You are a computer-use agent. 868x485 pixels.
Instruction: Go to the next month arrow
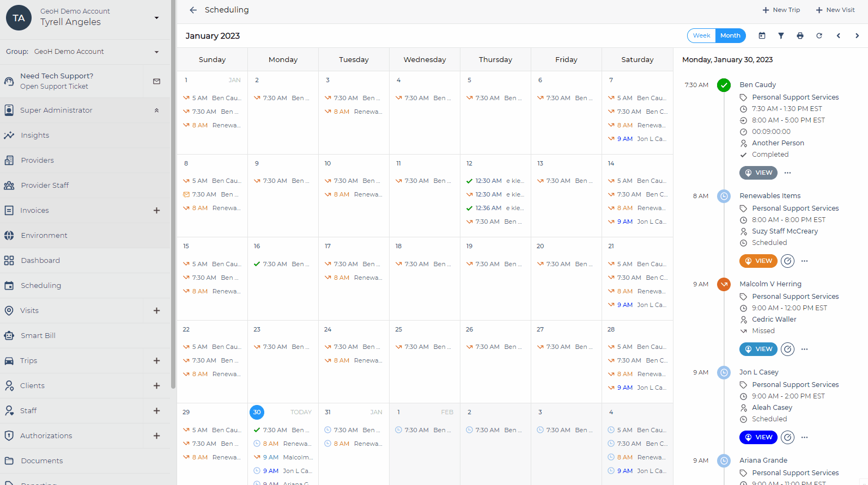point(857,36)
